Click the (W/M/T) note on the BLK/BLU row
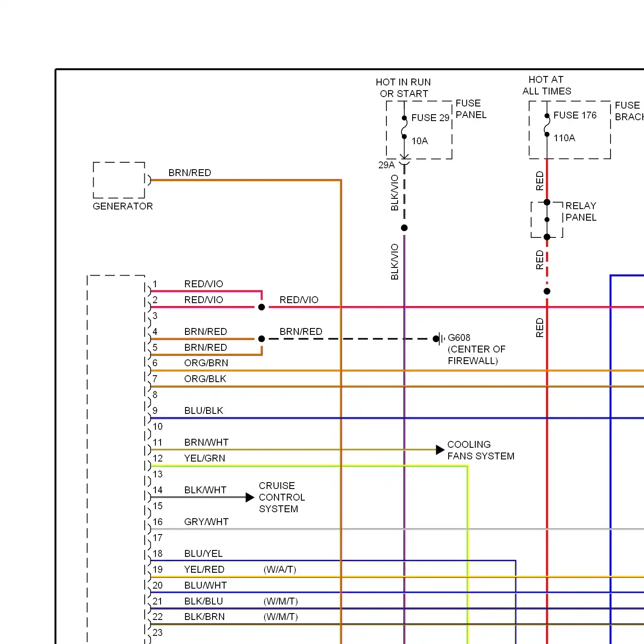 (281, 601)
